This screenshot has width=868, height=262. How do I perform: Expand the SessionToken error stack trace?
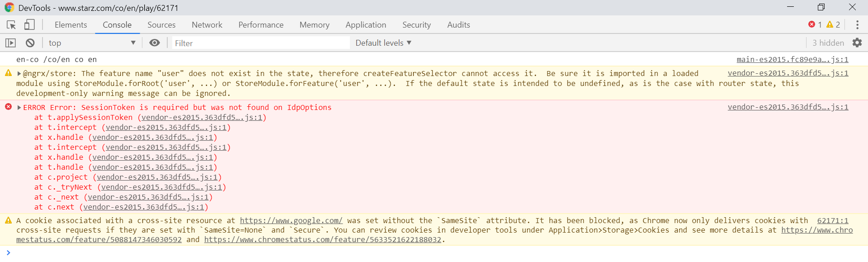(19, 108)
